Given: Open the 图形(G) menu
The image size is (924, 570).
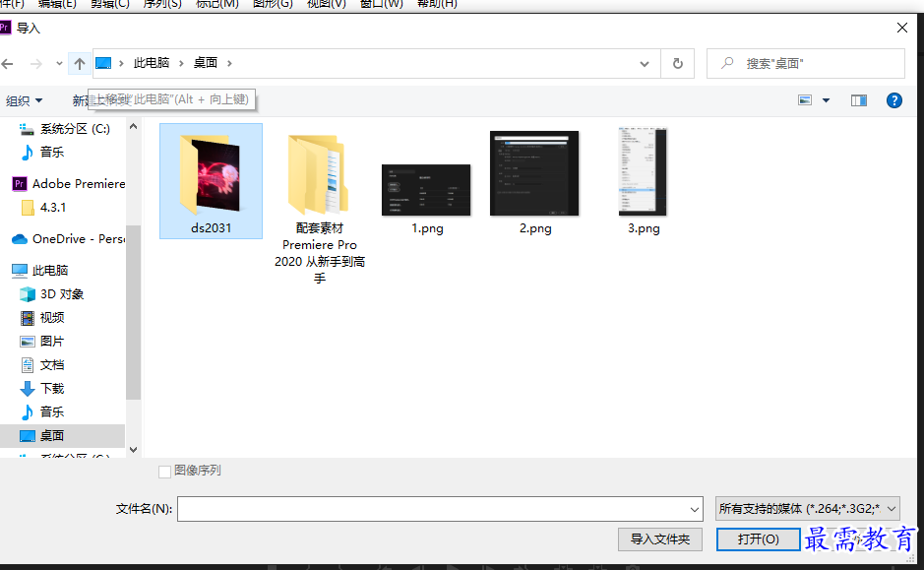Looking at the screenshot, I should pyautogui.click(x=273, y=4).
